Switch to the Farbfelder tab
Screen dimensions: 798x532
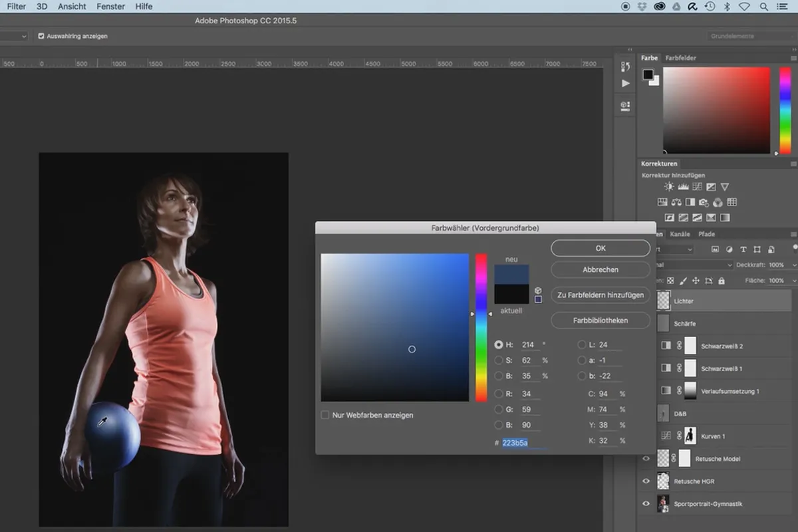pyautogui.click(x=680, y=58)
